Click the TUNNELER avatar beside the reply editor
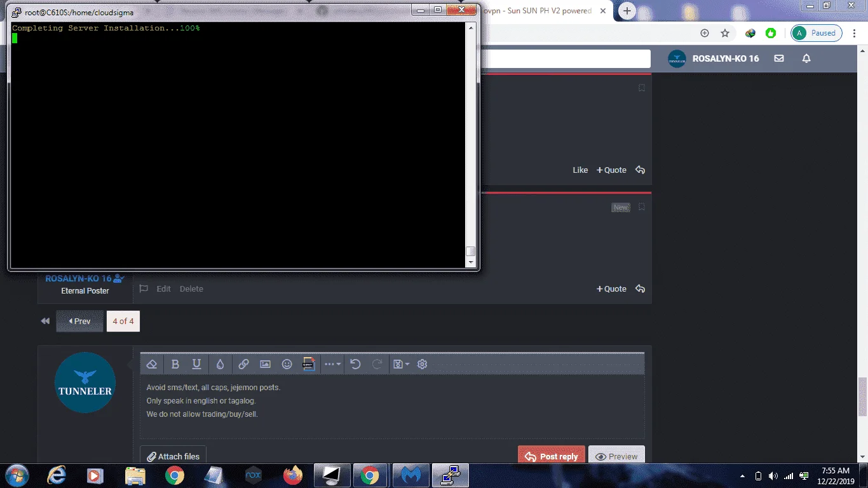 (x=85, y=383)
